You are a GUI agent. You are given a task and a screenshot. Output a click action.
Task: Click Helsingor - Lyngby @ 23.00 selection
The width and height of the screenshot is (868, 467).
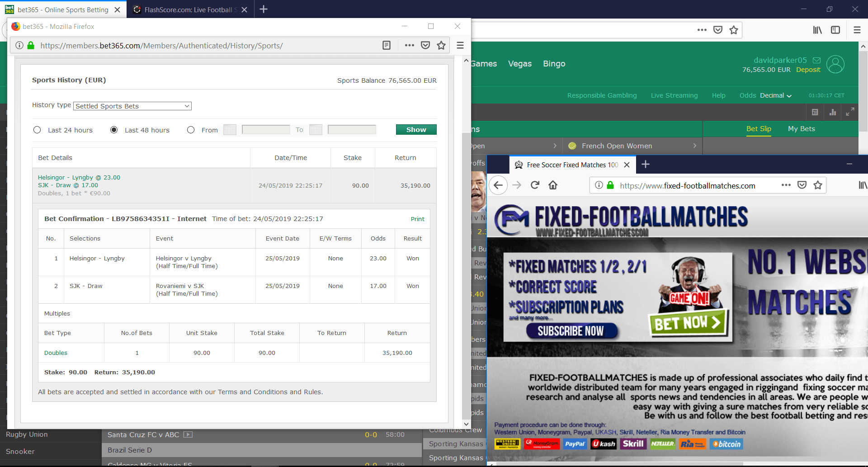coord(79,178)
